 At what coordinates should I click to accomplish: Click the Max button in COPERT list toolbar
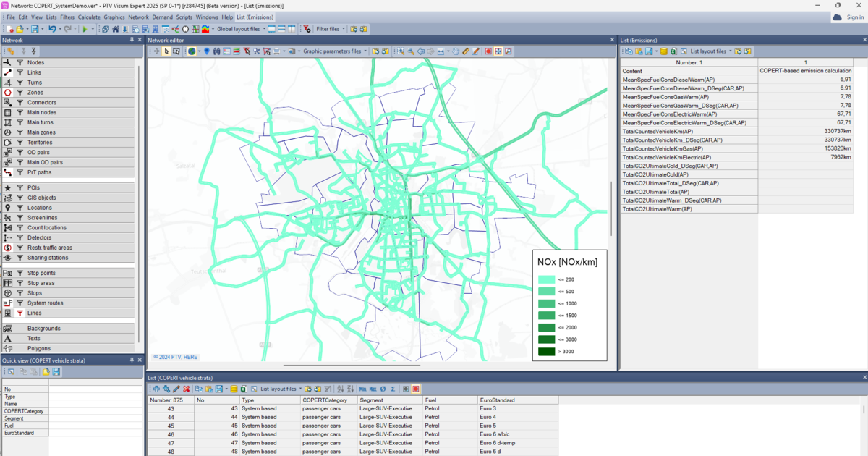tap(373, 389)
